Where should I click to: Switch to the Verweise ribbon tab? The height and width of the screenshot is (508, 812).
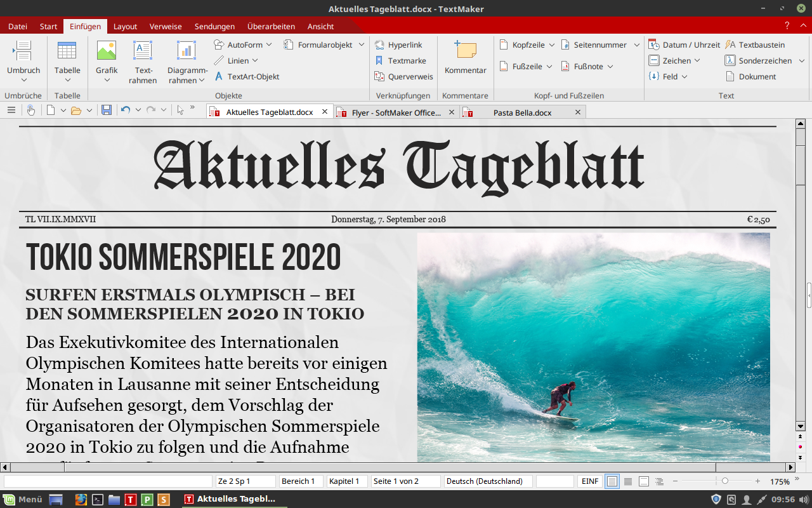pyautogui.click(x=166, y=26)
